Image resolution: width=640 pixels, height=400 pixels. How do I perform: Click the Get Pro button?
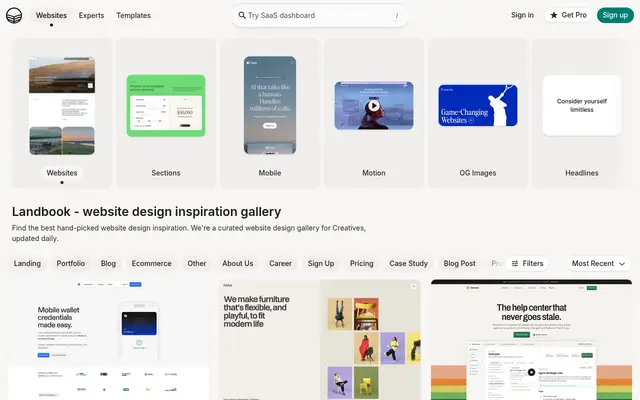(568, 15)
